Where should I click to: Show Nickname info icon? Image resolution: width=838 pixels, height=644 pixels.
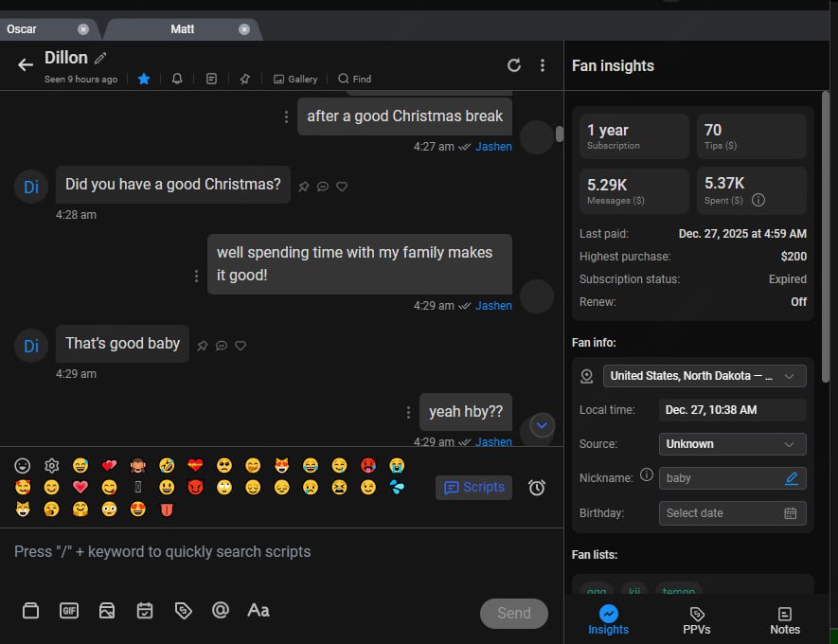point(647,474)
